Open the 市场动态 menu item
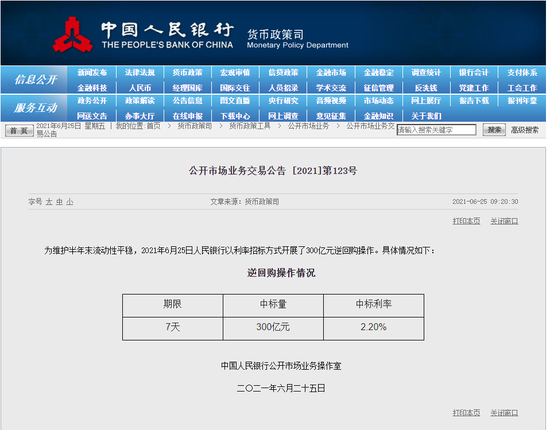This screenshot has height=430, width=550. point(378,101)
